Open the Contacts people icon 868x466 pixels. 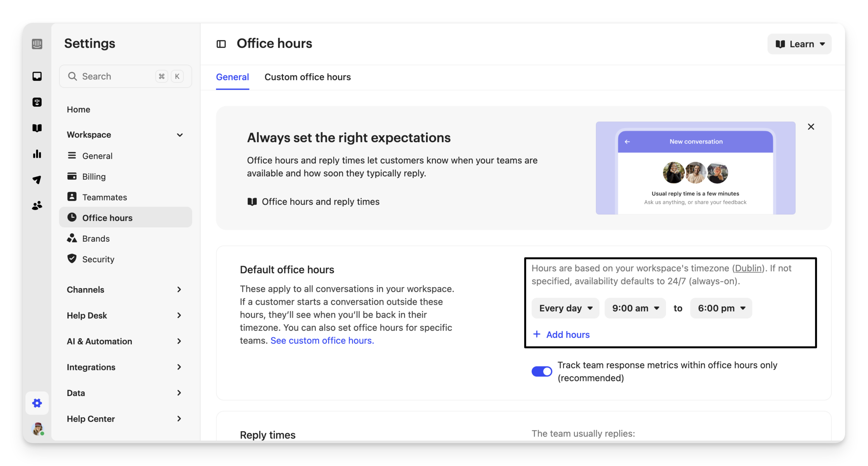click(x=37, y=205)
